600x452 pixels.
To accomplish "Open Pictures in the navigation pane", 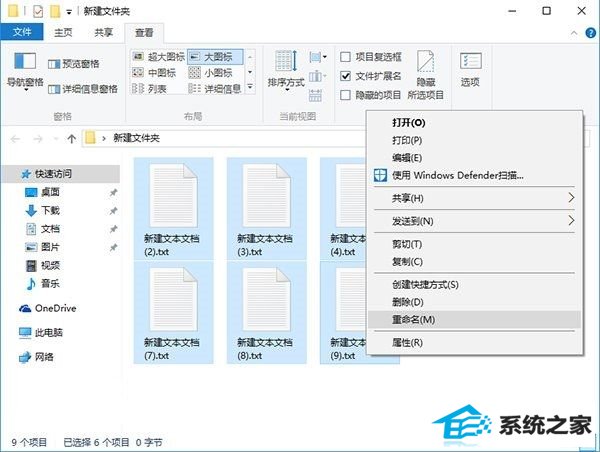I will tap(50, 247).
